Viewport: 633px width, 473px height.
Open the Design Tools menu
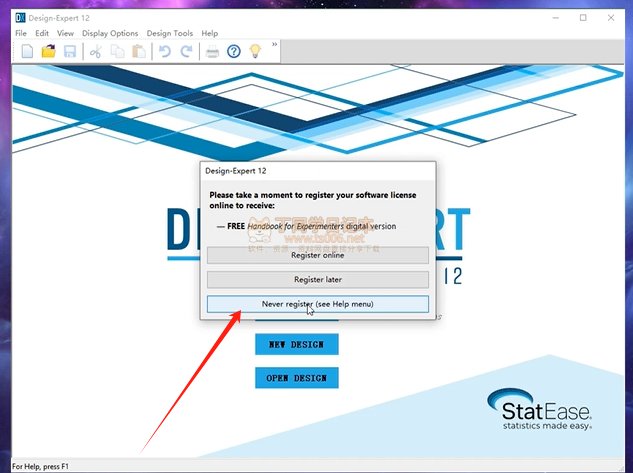tap(170, 33)
